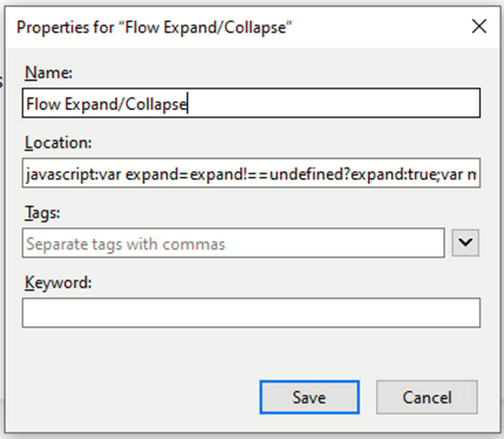Click the "Keyword:" label
This screenshot has width=504, height=439.
(x=58, y=282)
